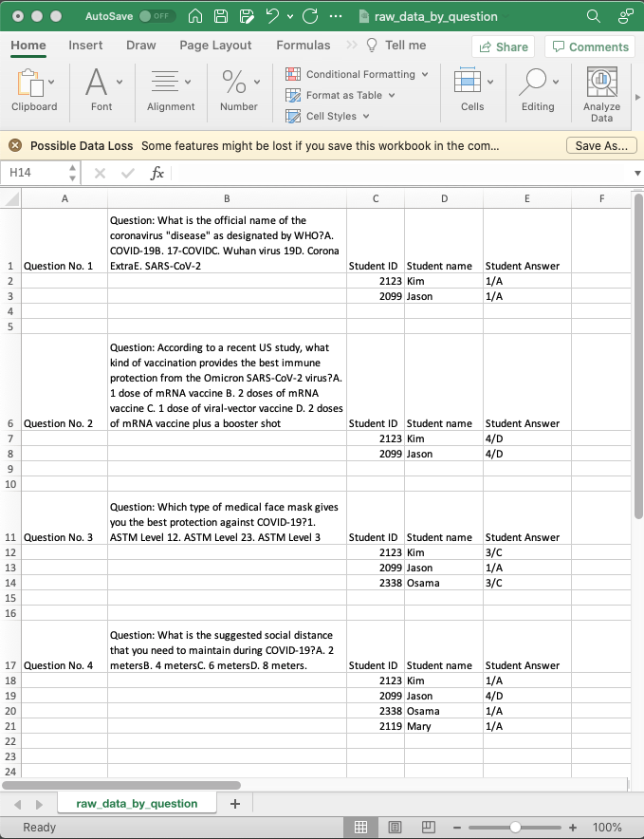Go to the next sheet arrow
Image resolution: width=644 pixels, height=839 pixels.
click(x=39, y=804)
